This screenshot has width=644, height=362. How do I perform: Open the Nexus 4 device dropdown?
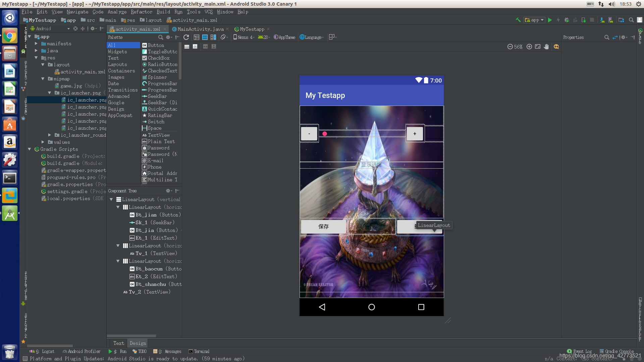pyautogui.click(x=244, y=37)
